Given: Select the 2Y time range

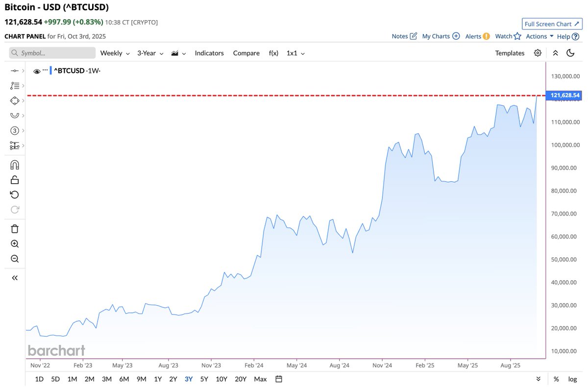Looking at the screenshot, I should click(x=173, y=379).
